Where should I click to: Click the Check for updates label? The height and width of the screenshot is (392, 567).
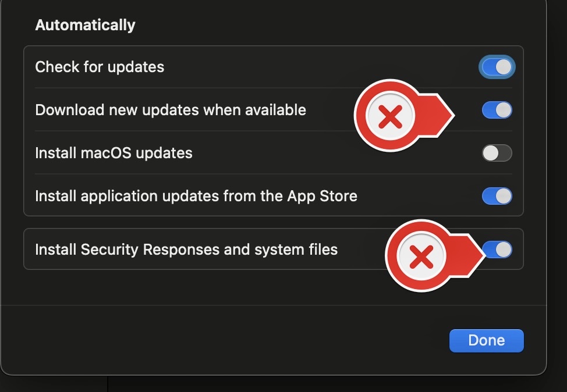(x=100, y=67)
